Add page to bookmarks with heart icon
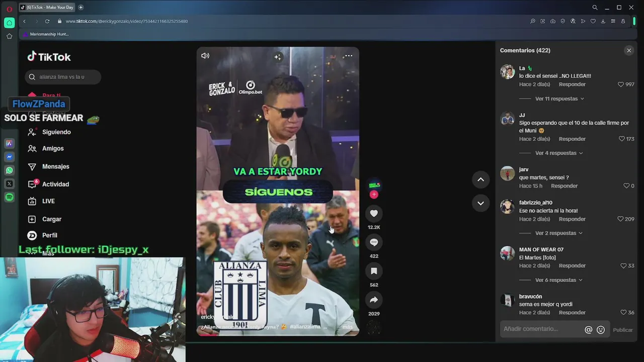This screenshot has height=362, width=644. point(593,21)
